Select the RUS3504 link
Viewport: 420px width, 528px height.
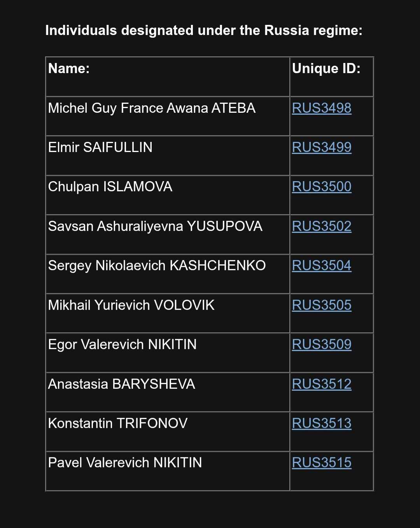point(322,266)
